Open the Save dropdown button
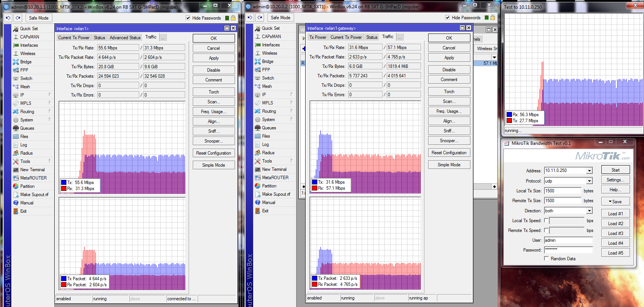The width and height of the screenshot is (644, 307). pyautogui.click(x=615, y=202)
